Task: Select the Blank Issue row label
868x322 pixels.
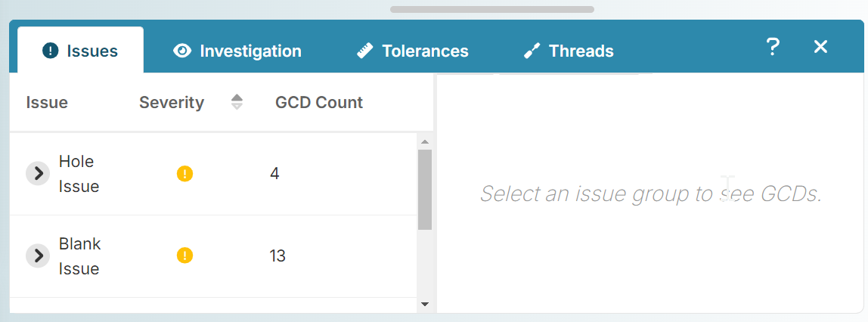Action: pyautogui.click(x=79, y=256)
